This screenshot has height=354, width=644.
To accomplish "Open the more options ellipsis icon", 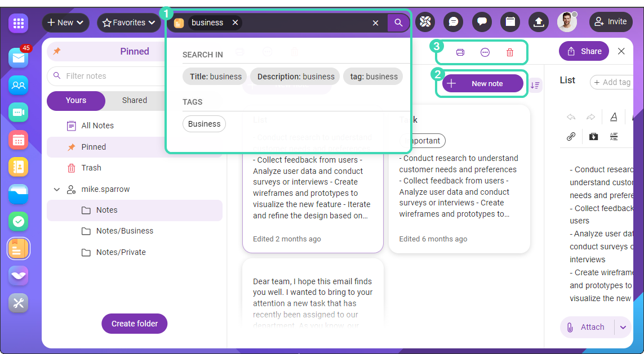I will (485, 52).
